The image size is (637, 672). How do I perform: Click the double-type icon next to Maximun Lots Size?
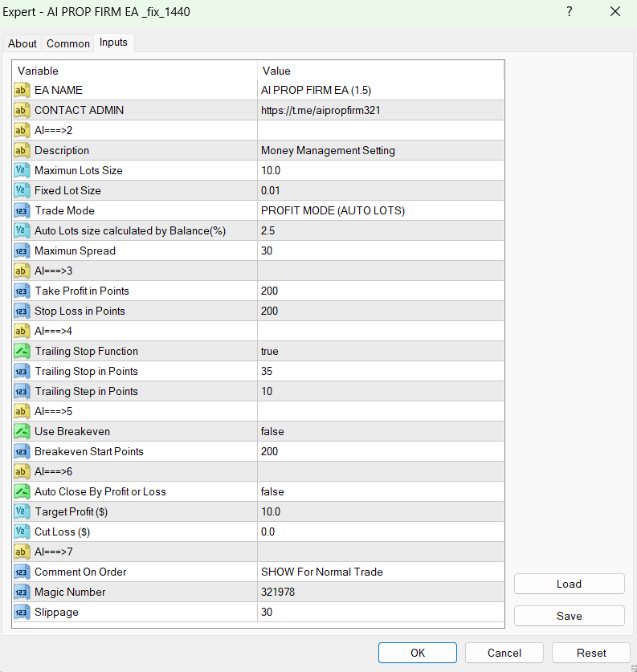click(x=22, y=170)
